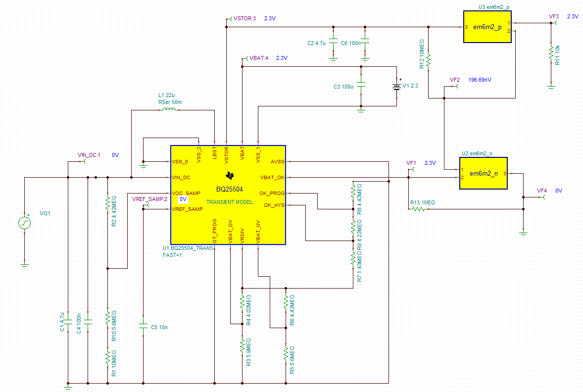
Task: Click the U3 em6m2_p reference label
Action: point(494,7)
